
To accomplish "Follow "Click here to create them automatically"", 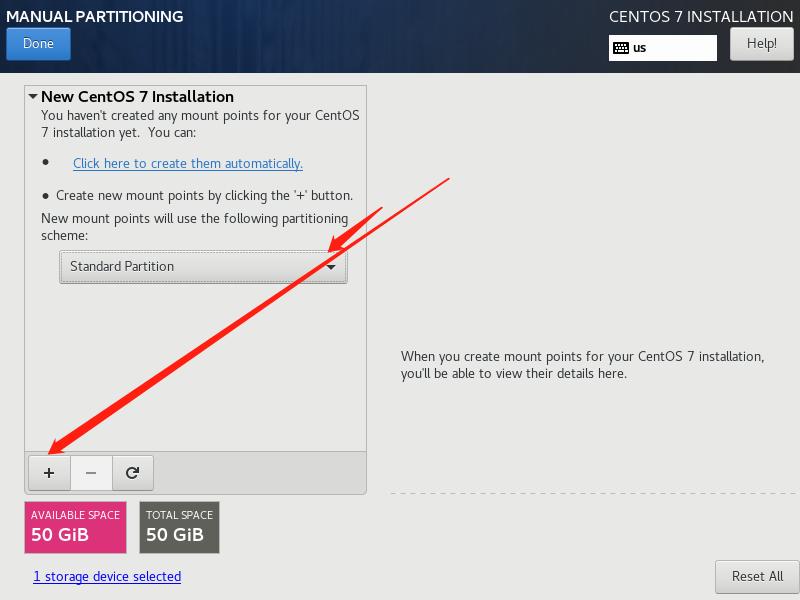I will (186, 163).
